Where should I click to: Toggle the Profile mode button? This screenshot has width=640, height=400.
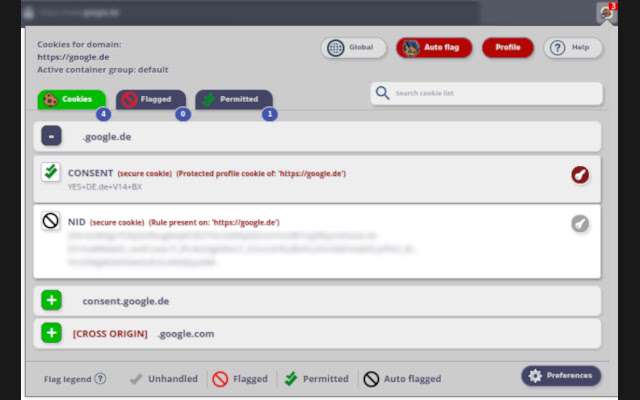pyautogui.click(x=508, y=48)
